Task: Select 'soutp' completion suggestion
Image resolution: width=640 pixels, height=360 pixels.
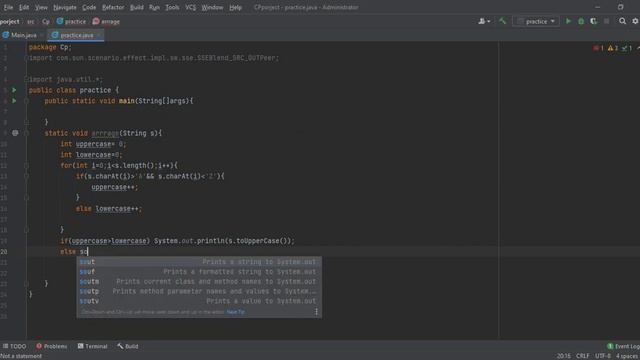Action: (x=199, y=291)
